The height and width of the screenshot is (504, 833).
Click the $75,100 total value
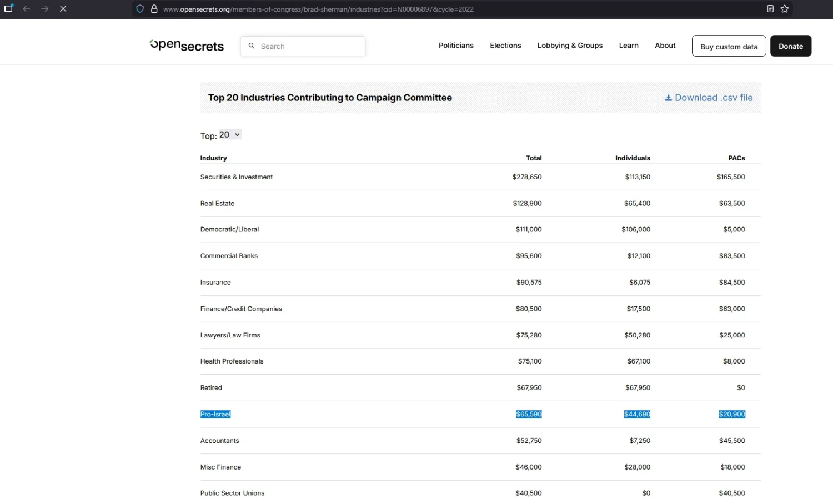coord(530,361)
